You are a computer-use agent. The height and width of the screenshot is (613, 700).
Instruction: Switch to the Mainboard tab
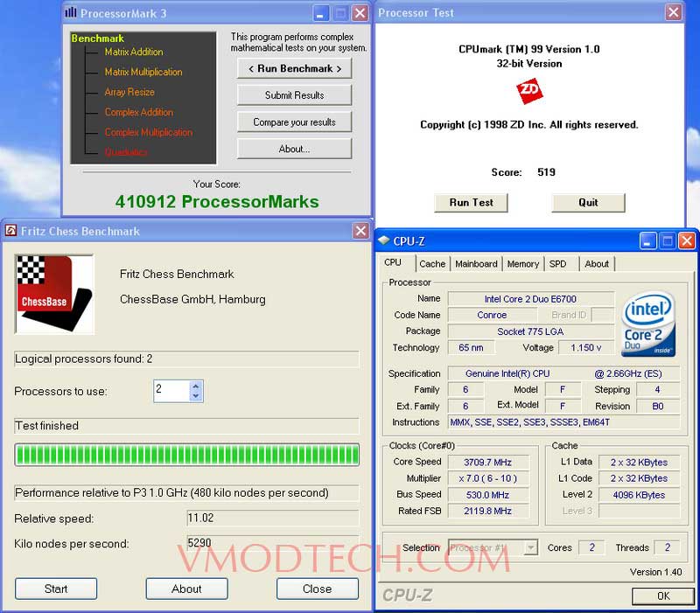476,264
